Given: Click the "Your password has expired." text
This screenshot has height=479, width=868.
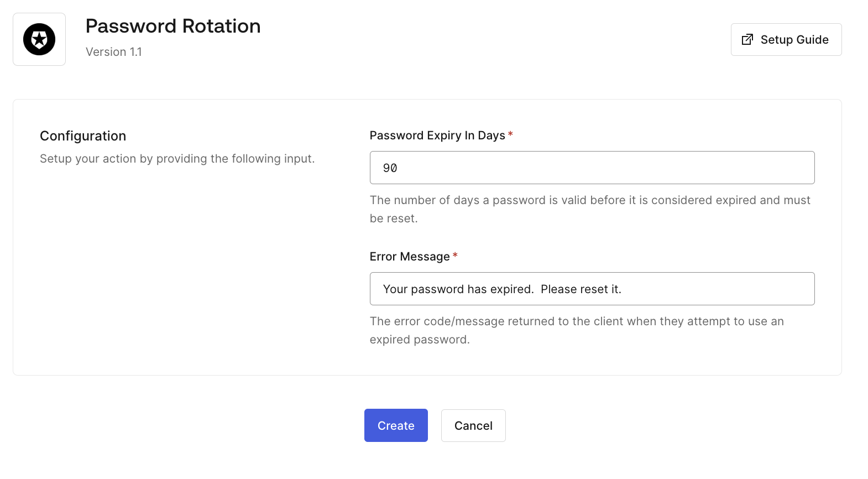Looking at the screenshot, I should pos(458,289).
